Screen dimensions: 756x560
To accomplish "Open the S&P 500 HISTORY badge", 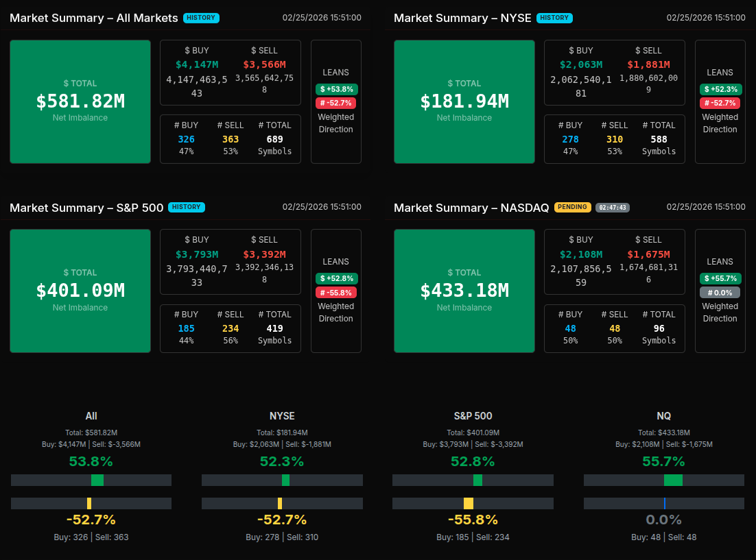I will pyautogui.click(x=187, y=207).
